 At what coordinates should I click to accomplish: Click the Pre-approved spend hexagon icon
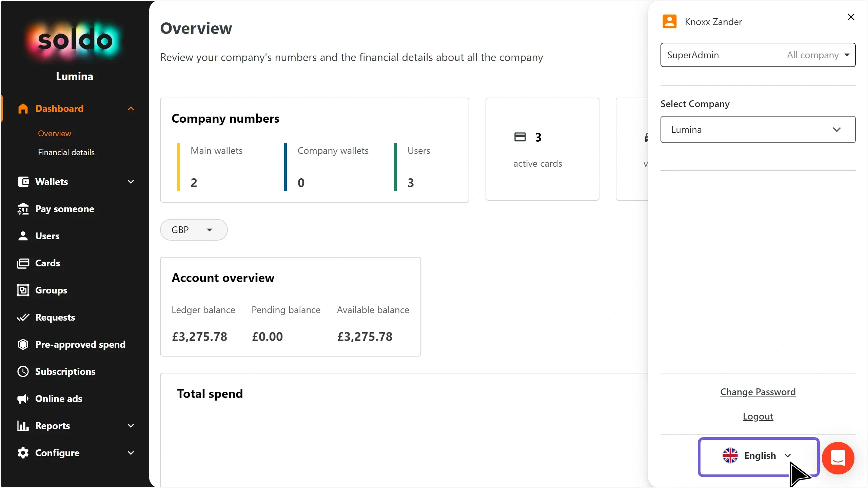pos(23,344)
